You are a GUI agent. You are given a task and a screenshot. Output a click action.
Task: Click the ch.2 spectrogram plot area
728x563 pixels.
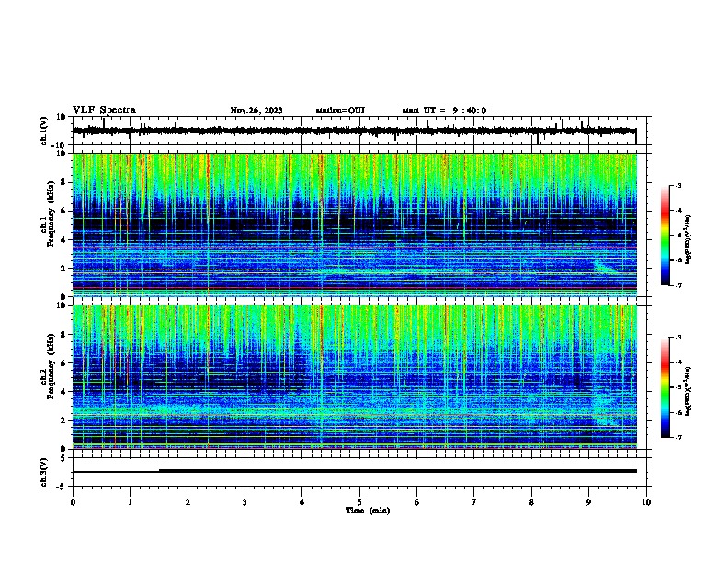[355, 377]
